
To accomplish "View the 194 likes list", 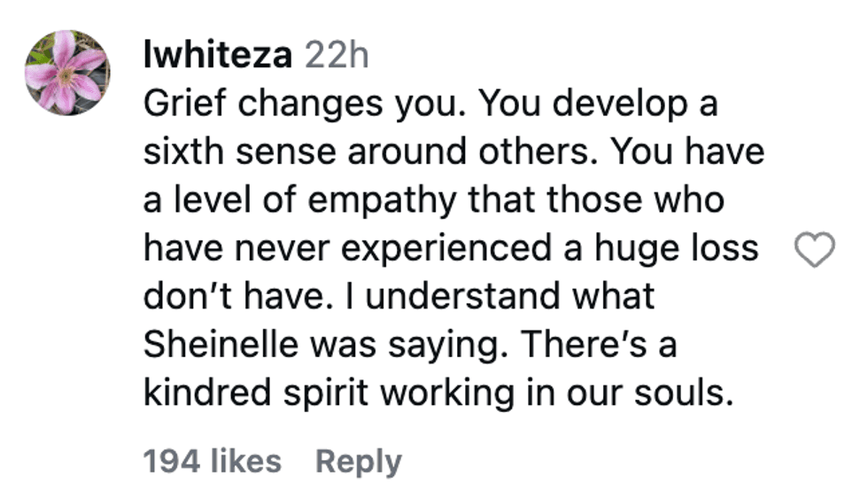I will [x=212, y=461].
